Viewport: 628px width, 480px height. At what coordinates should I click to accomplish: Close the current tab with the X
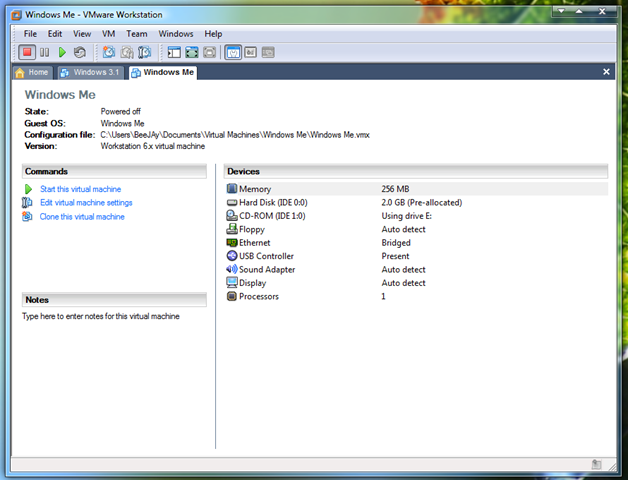pos(606,72)
